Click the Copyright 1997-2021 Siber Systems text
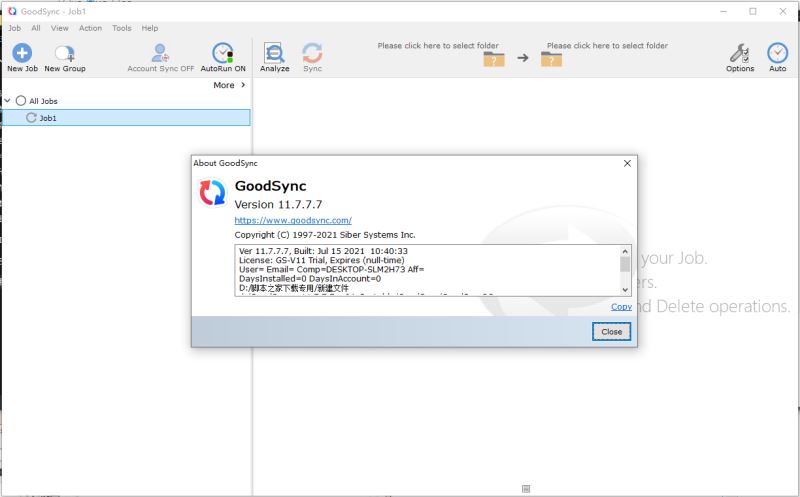800x497 pixels. pyautogui.click(x=325, y=235)
